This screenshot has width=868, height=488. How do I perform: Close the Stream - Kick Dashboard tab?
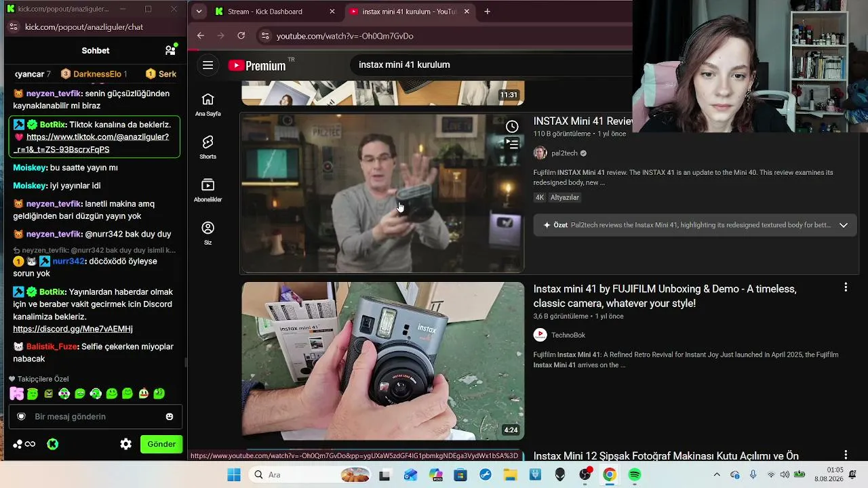[332, 12]
